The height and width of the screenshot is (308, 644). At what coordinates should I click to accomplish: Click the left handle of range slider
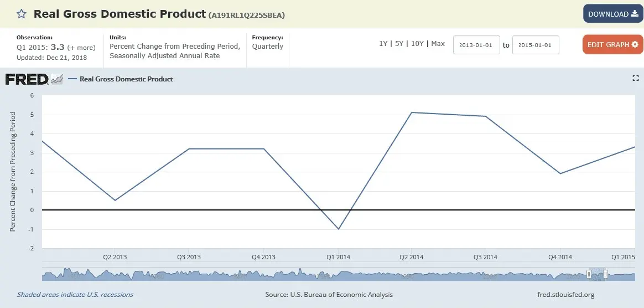(589, 274)
